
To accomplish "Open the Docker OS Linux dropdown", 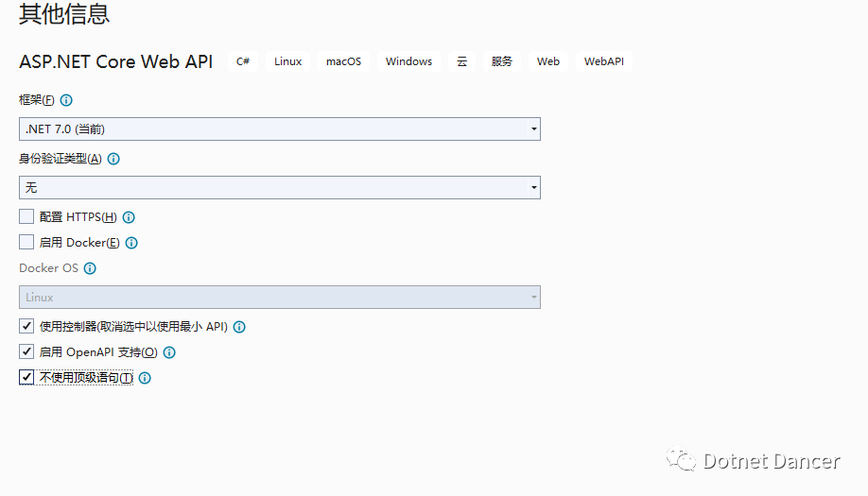I will point(280,297).
